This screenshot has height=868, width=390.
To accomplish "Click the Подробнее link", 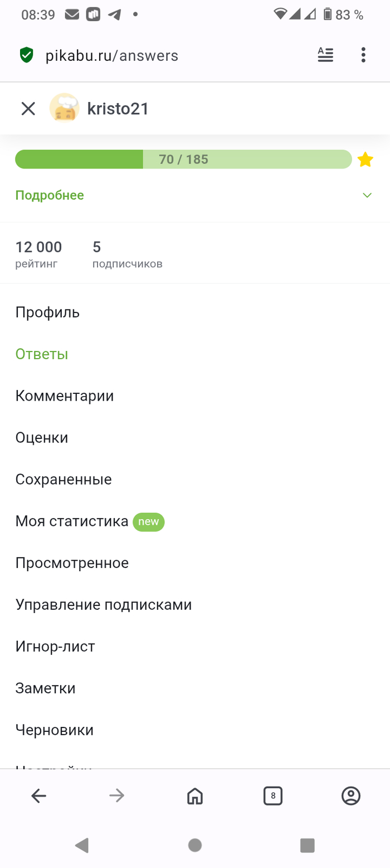I will [x=50, y=195].
